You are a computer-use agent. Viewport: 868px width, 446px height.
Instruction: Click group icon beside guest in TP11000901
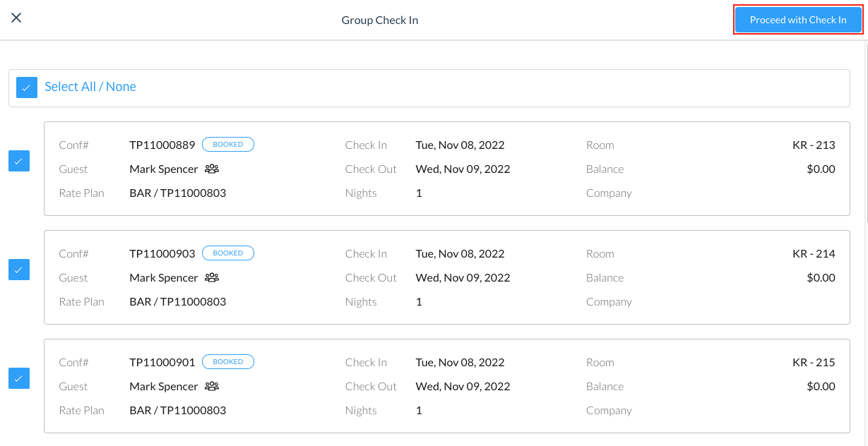[x=212, y=387]
